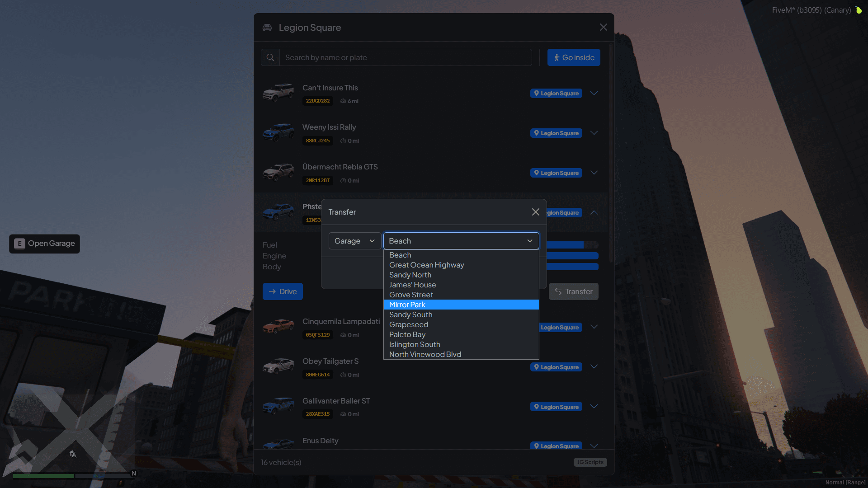The height and width of the screenshot is (488, 868).
Task: Click the search magnifier icon
Action: 270,57
